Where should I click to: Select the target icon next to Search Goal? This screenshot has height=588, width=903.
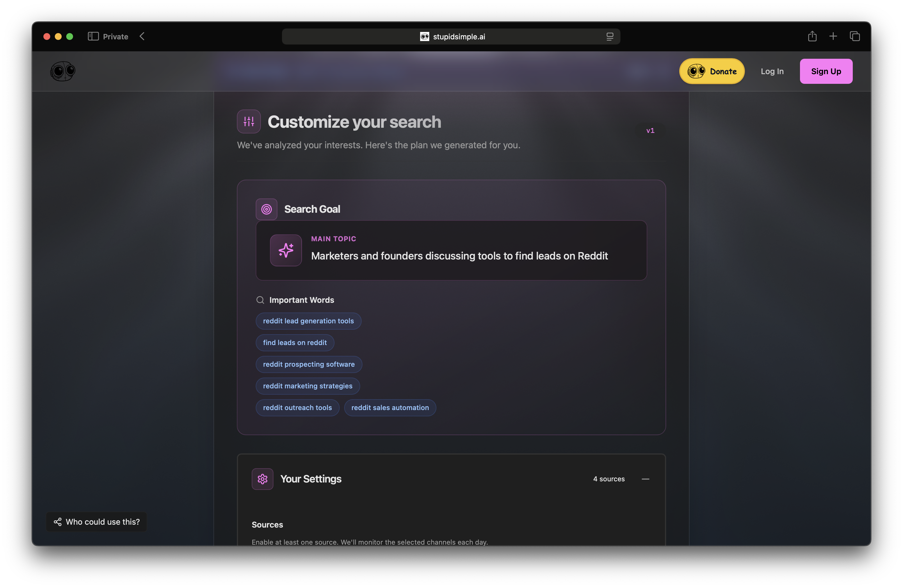(x=266, y=209)
